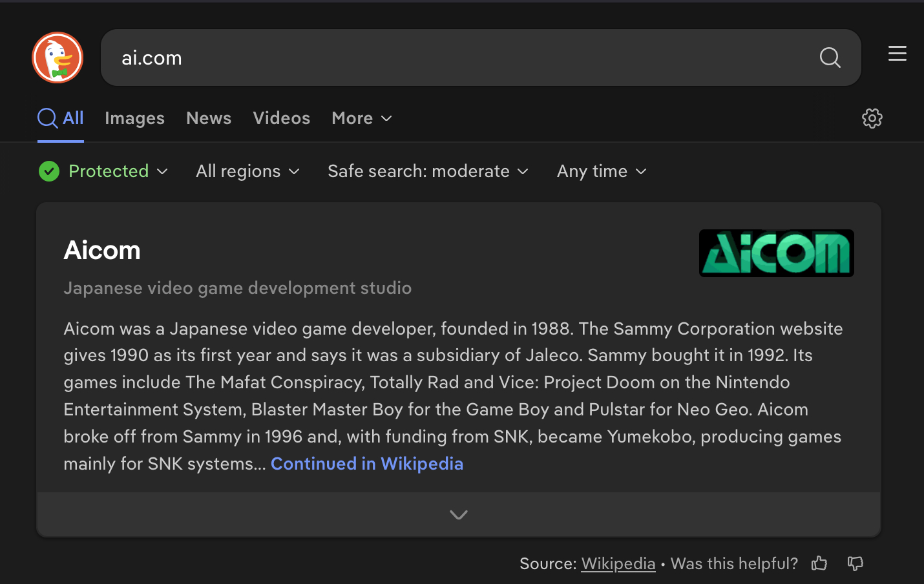Expand the More search categories menu
924x584 pixels.
tap(361, 118)
